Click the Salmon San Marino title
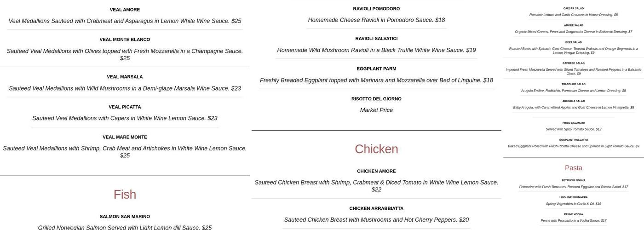This screenshot has width=644, height=230. pyautogui.click(x=125, y=217)
